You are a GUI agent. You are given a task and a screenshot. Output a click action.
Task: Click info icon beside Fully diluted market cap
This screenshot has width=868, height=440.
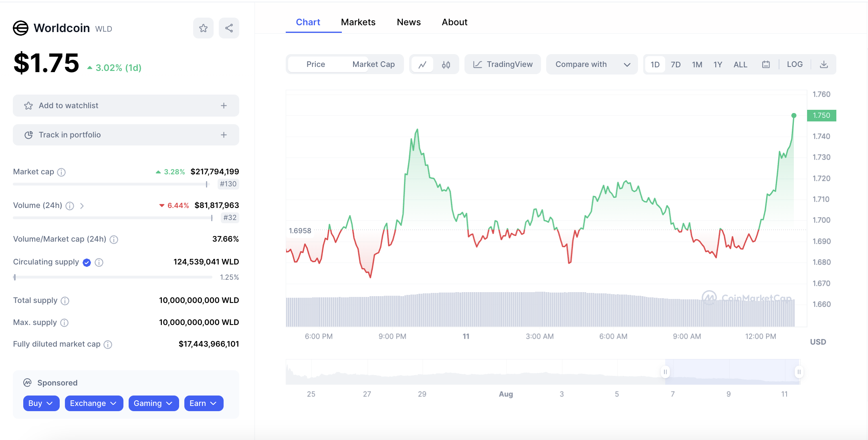coord(108,345)
